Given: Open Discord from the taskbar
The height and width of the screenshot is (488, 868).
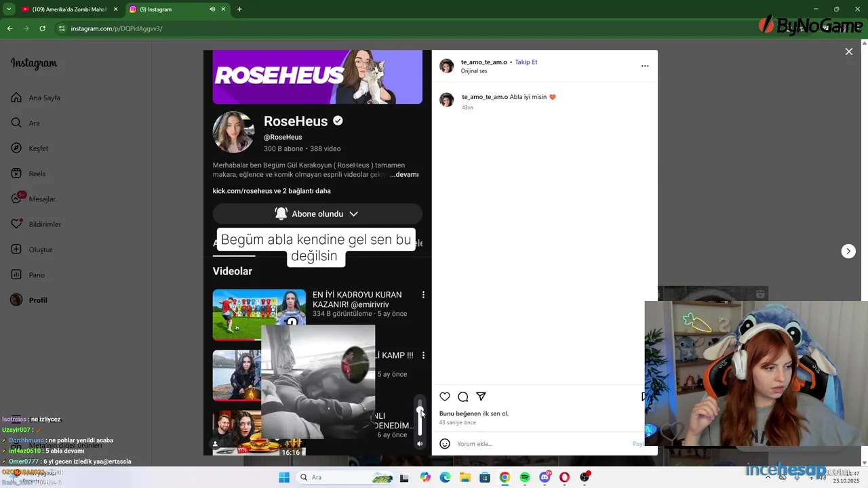Looking at the screenshot, I should tap(545, 477).
